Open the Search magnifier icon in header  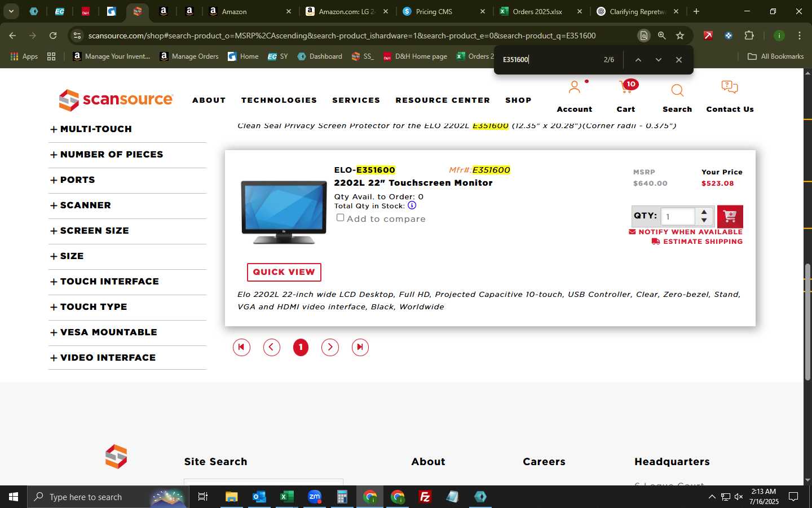tap(677, 90)
